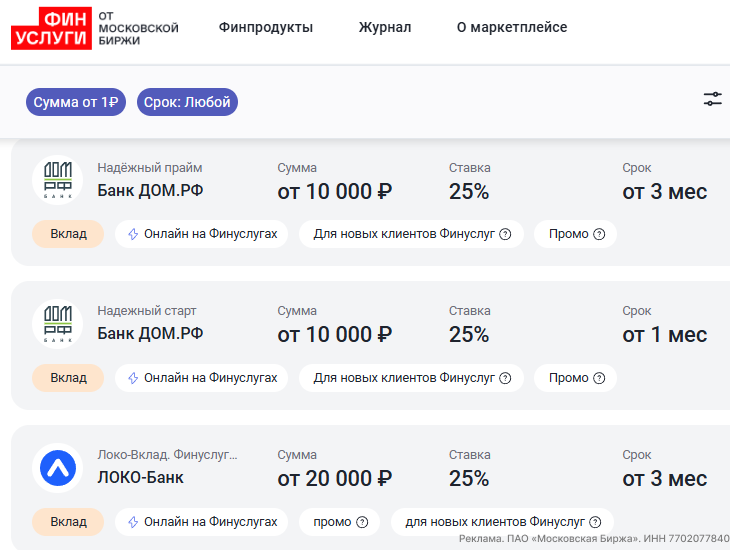The image size is (737, 550).
Task: Click Онлайн на Финуслугах tag in ЛОКО-Банк card
Action: (x=202, y=522)
